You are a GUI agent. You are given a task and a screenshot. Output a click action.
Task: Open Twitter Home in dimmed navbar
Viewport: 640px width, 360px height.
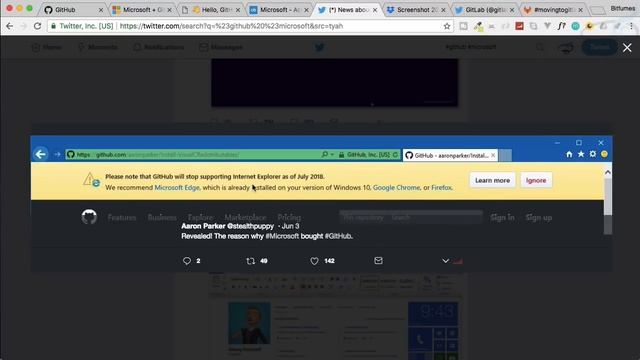(47, 47)
